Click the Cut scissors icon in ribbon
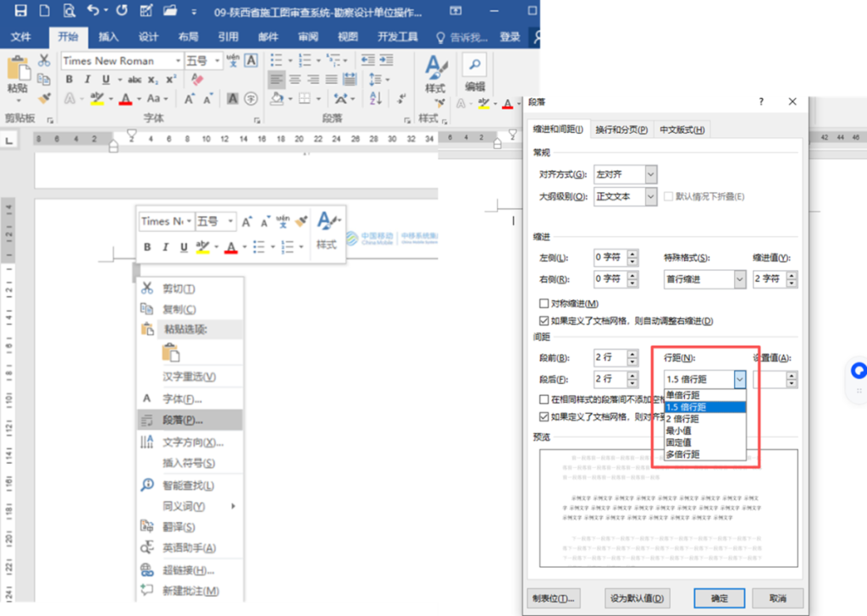This screenshot has width=867, height=616. pyautogui.click(x=44, y=61)
